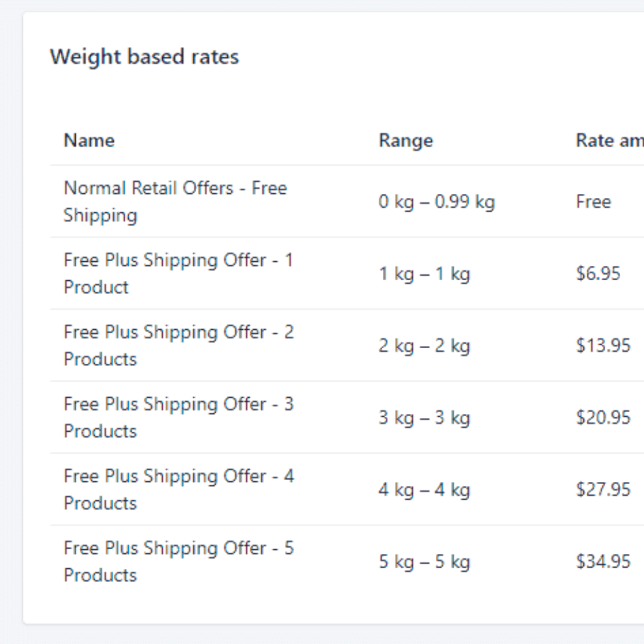Click the 1 kg – 1 kg range cell
Screen dimensions: 644x644
tap(425, 273)
